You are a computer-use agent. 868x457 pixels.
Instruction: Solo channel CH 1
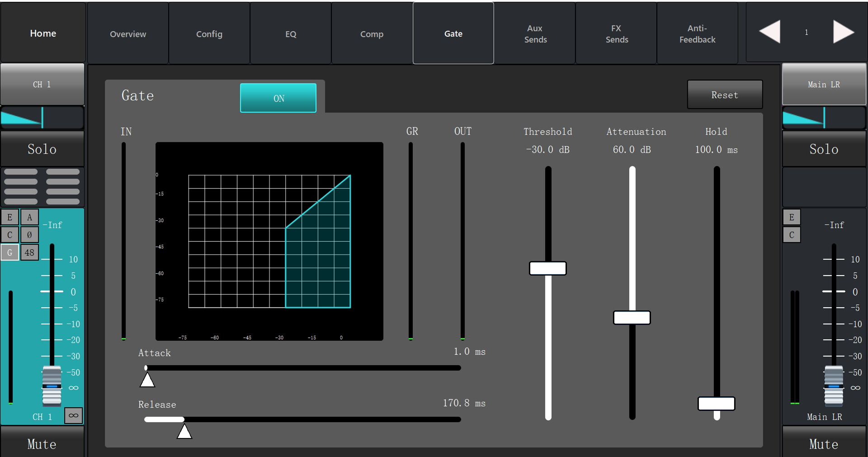point(42,149)
